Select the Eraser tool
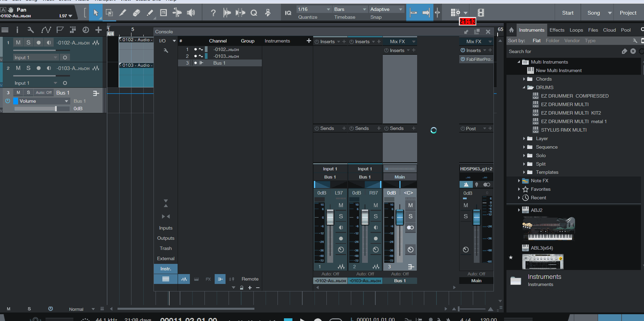This screenshot has width=644, height=321. [136, 13]
